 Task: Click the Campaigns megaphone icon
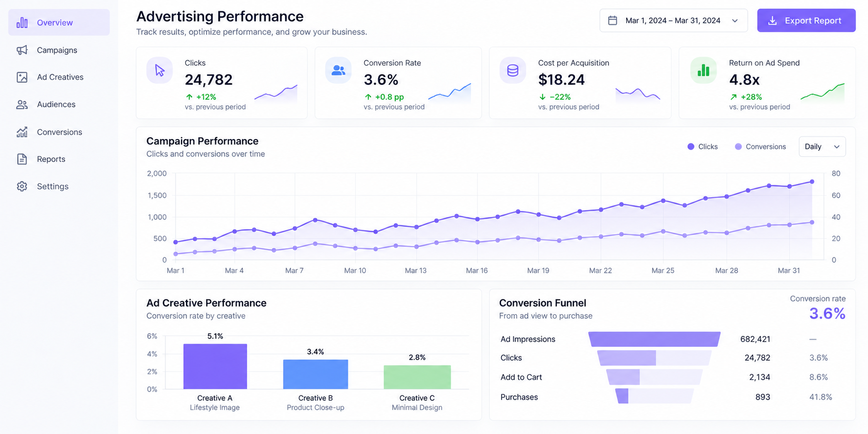point(22,50)
